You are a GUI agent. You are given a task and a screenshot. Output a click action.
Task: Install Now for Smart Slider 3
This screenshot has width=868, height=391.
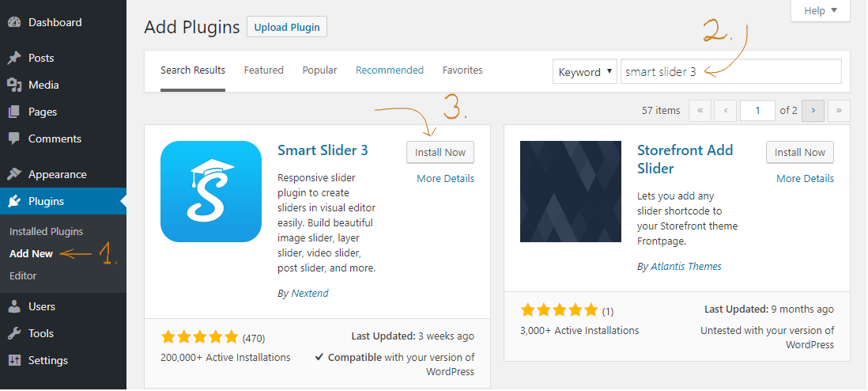coord(440,152)
